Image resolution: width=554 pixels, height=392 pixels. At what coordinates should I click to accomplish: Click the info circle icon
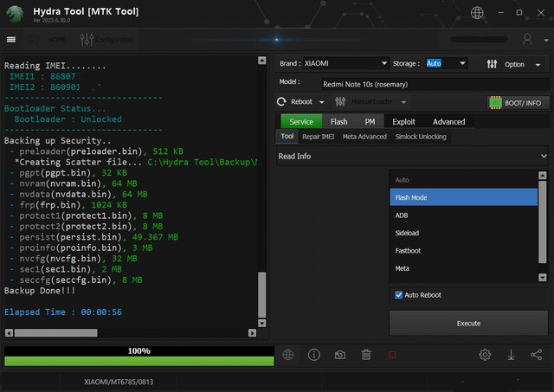(x=313, y=355)
